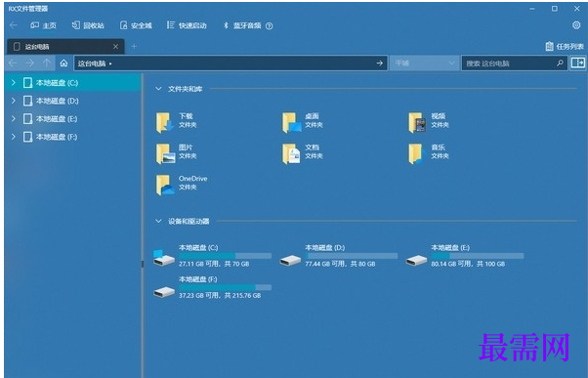588x378 pixels.
Task: Click the F: drive usage bar
Action: (225, 287)
